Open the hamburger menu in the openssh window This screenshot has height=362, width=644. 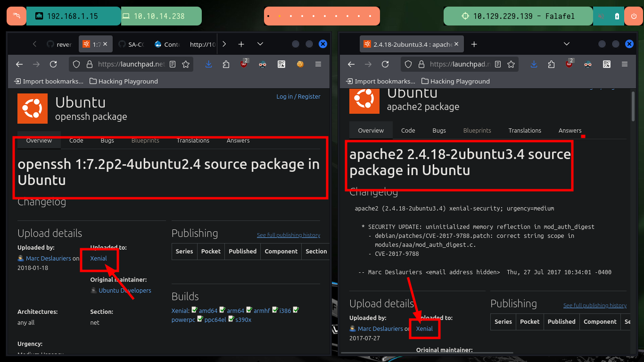pos(318,64)
